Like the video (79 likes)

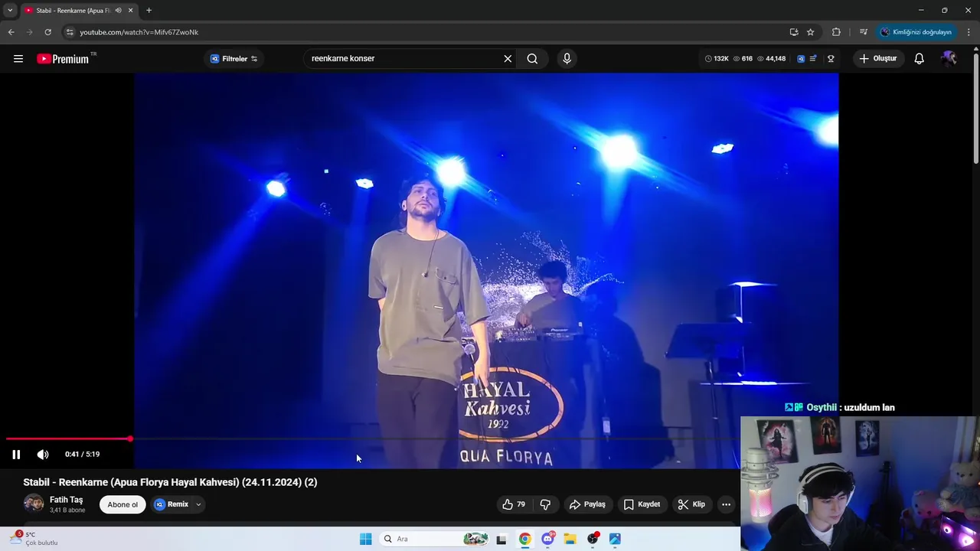coord(514,504)
